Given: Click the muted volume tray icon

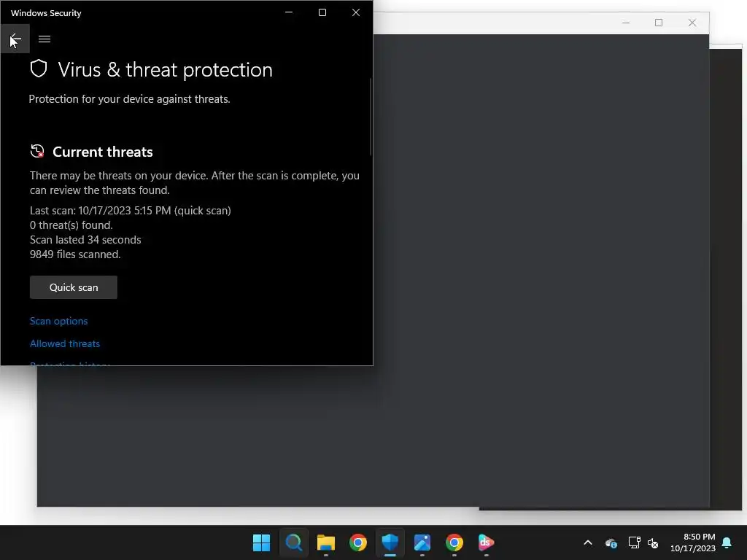Looking at the screenshot, I should coord(653,542).
